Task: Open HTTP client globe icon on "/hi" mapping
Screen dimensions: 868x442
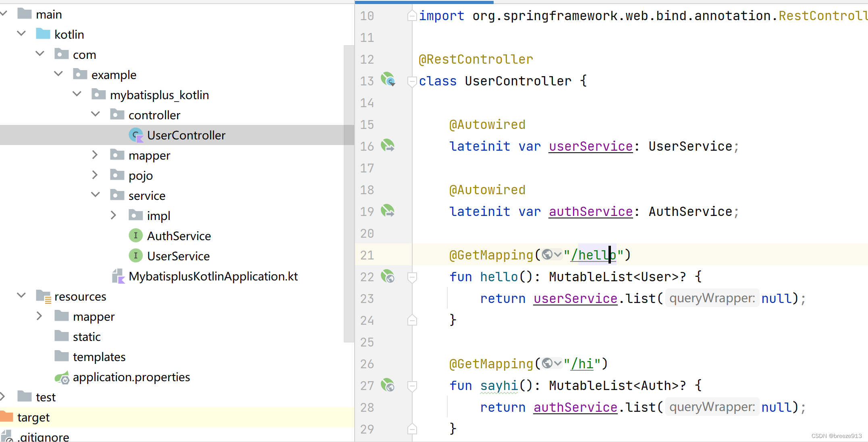Action: coord(547,363)
